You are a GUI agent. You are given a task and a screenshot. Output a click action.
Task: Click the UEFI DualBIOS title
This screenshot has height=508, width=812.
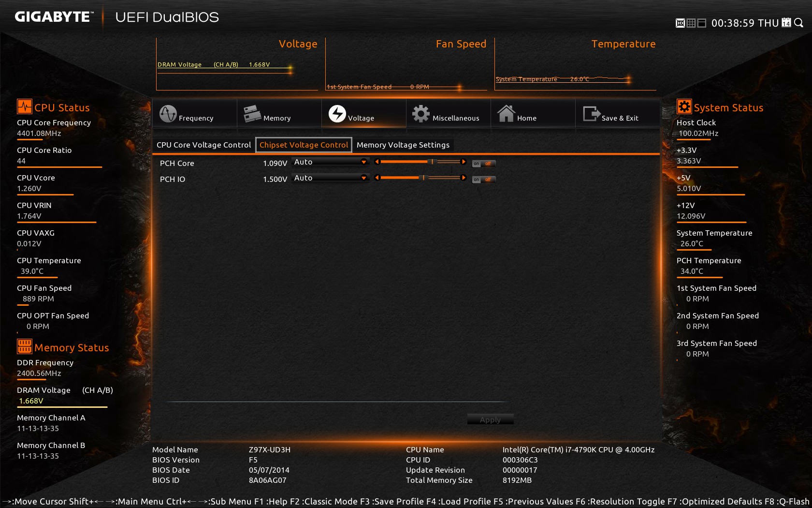click(167, 17)
